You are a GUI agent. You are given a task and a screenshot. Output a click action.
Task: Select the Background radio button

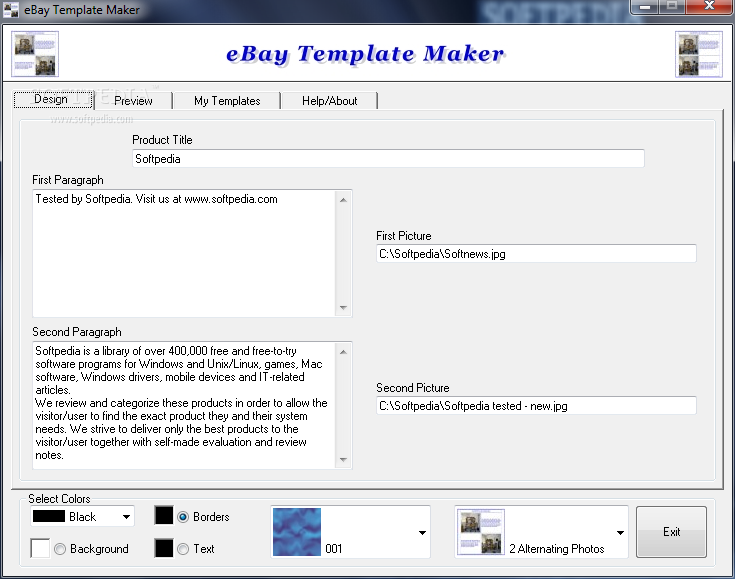60,549
